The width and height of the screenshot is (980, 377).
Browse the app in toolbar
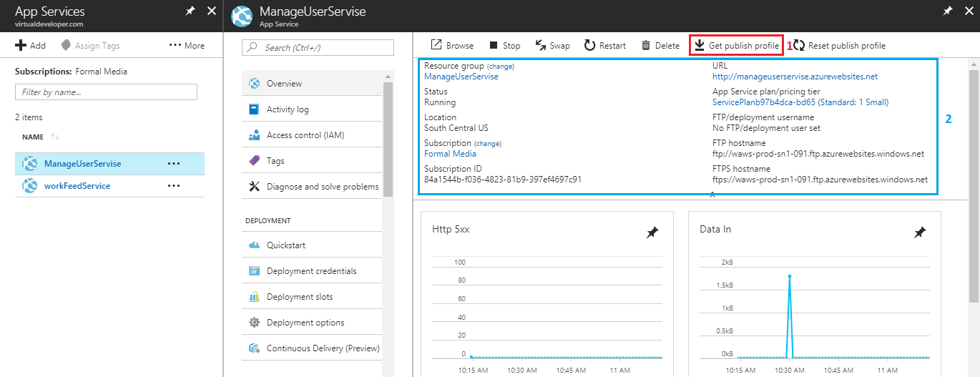[452, 45]
